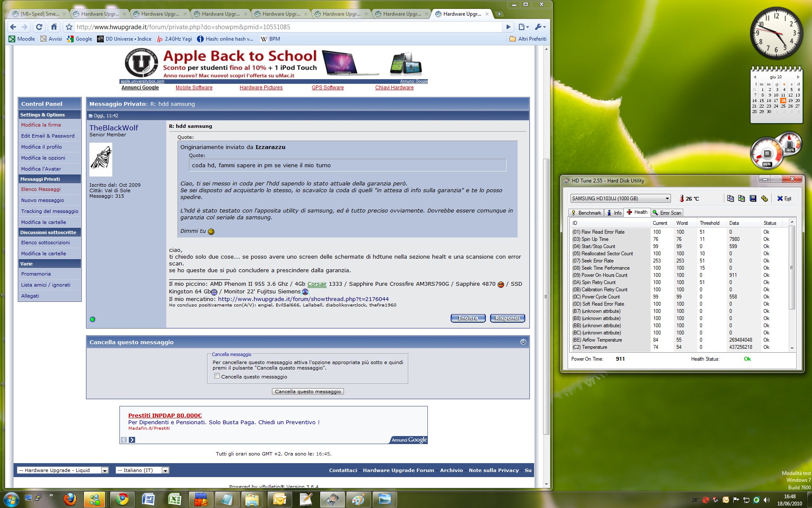The width and height of the screenshot is (812, 508).
Task: Open Google Chrome taskbar icon
Action: coord(122,500)
